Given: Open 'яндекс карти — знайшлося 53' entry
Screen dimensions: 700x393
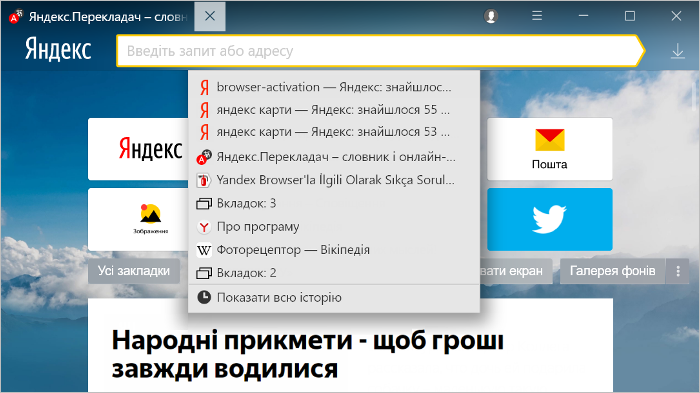Looking at the screenshot, I should (x=334, y=132).
